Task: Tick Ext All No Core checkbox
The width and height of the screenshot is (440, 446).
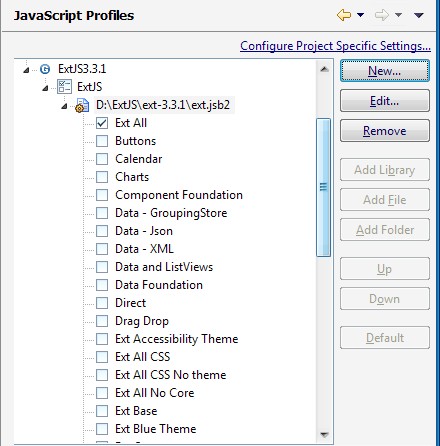Action: point(102,393)
